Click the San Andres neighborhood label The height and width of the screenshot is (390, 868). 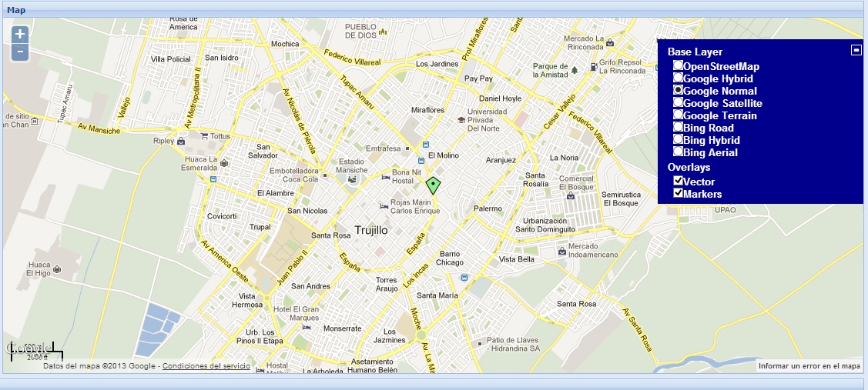pos(310,286)
